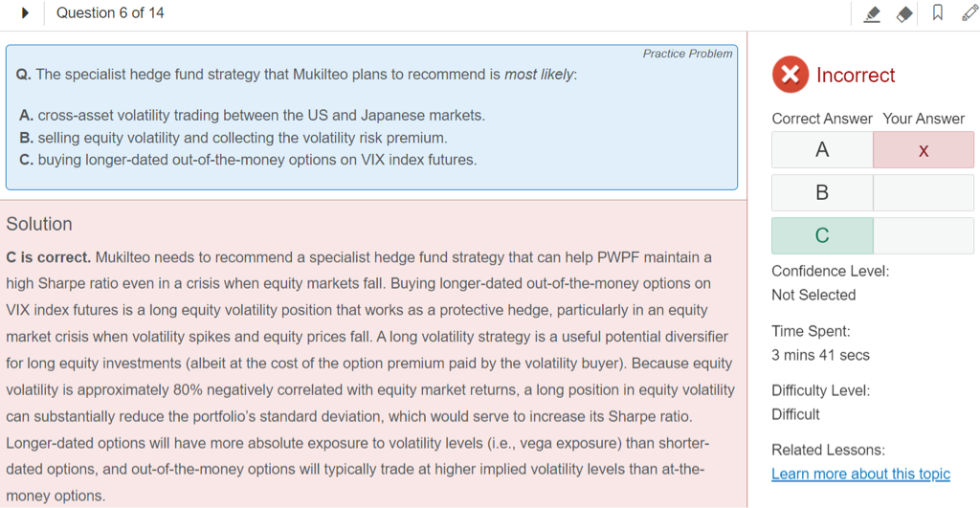The image size is (980, 508).
Task: Open the pencil notes tool
Action: click(969, 13)
